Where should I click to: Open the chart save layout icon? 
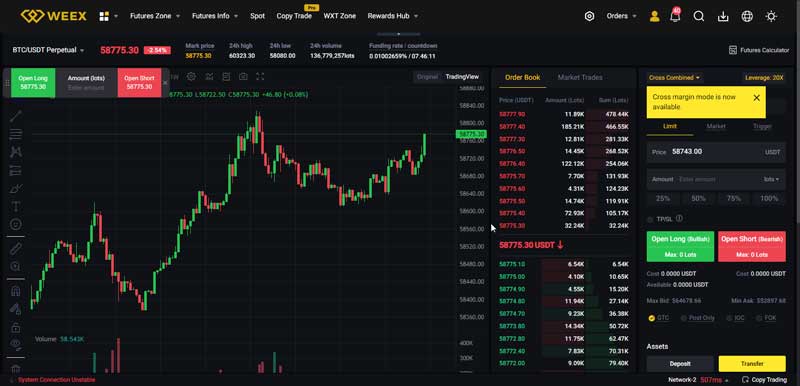click(x=226, y=76)
